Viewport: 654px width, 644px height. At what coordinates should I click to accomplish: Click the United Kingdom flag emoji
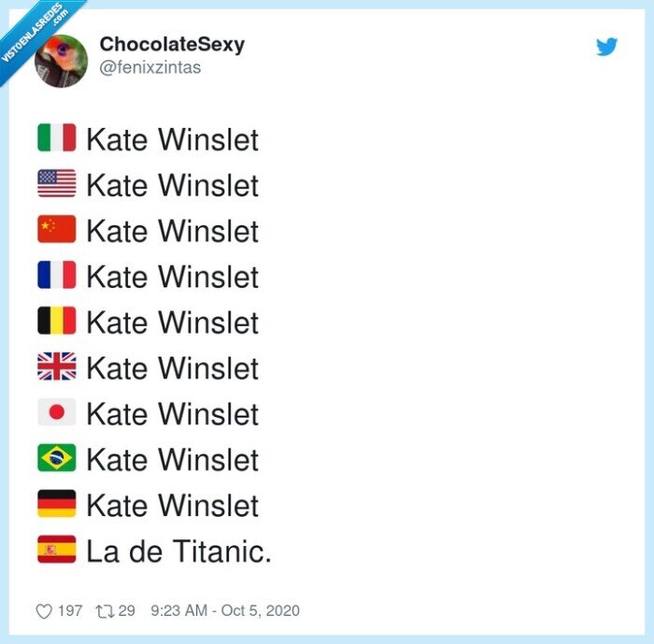tap(56, 367)
